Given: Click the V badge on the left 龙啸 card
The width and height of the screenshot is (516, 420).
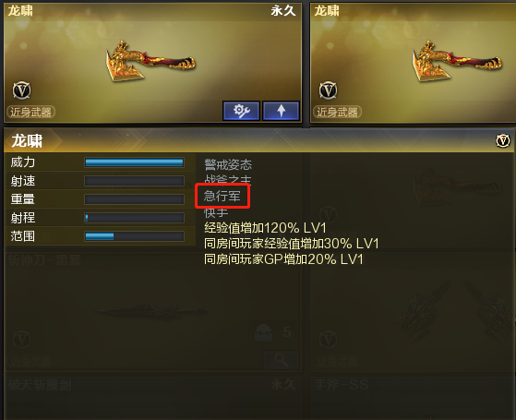Looking at the screenshot, I should click(x=22, y=90).
